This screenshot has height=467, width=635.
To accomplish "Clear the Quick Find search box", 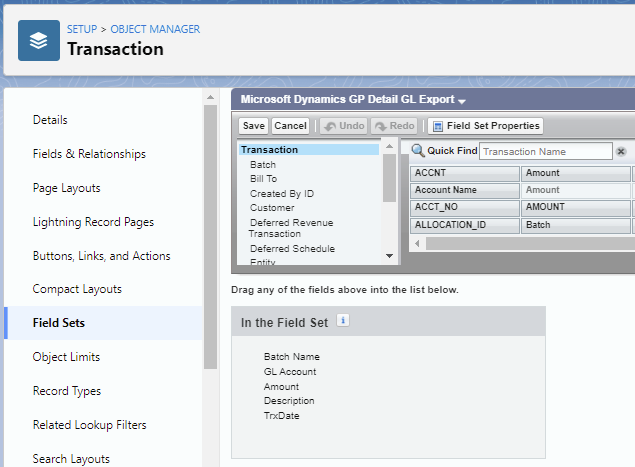I will 620,151.
